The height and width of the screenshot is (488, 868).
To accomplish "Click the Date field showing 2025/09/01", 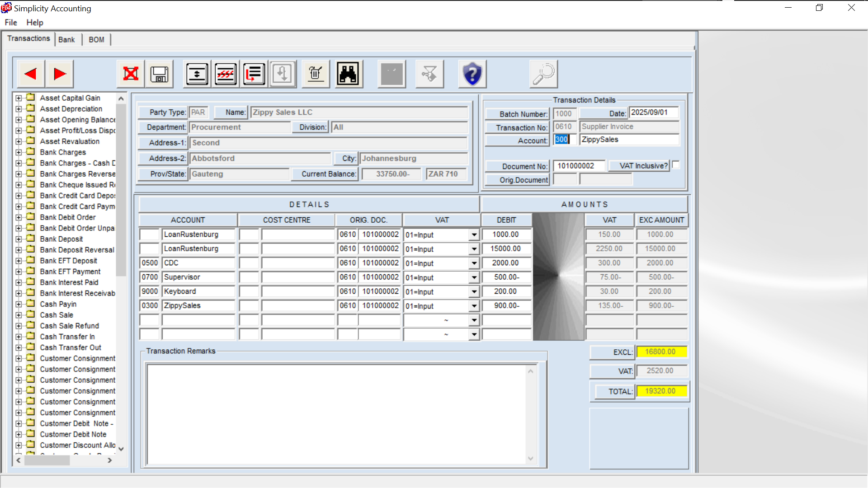I will (x=654, y=113).
